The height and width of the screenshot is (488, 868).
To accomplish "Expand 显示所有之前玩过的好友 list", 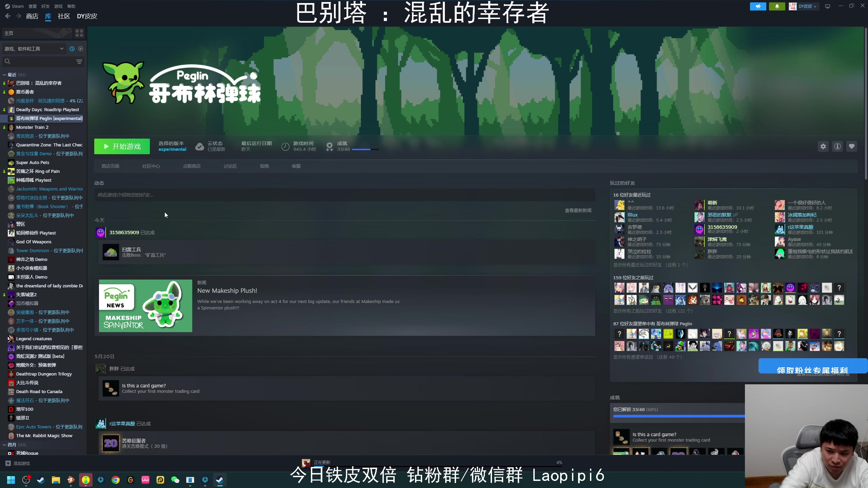I will pyautogui.click(x=653, y=311).
